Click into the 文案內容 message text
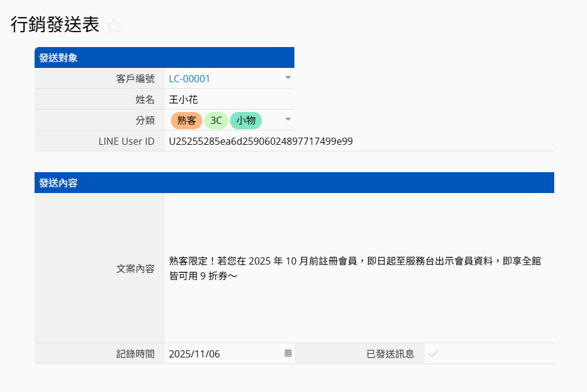 [355, 268]
